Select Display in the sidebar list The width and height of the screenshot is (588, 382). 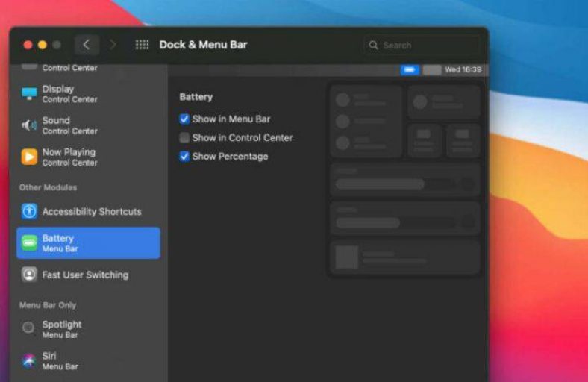pyautogui.click(x=89, y=94)
